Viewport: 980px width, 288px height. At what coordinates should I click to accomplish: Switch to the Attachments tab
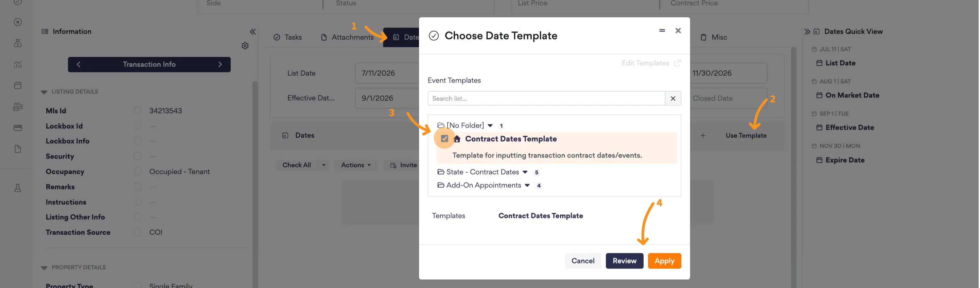click(x=347, y=37)
